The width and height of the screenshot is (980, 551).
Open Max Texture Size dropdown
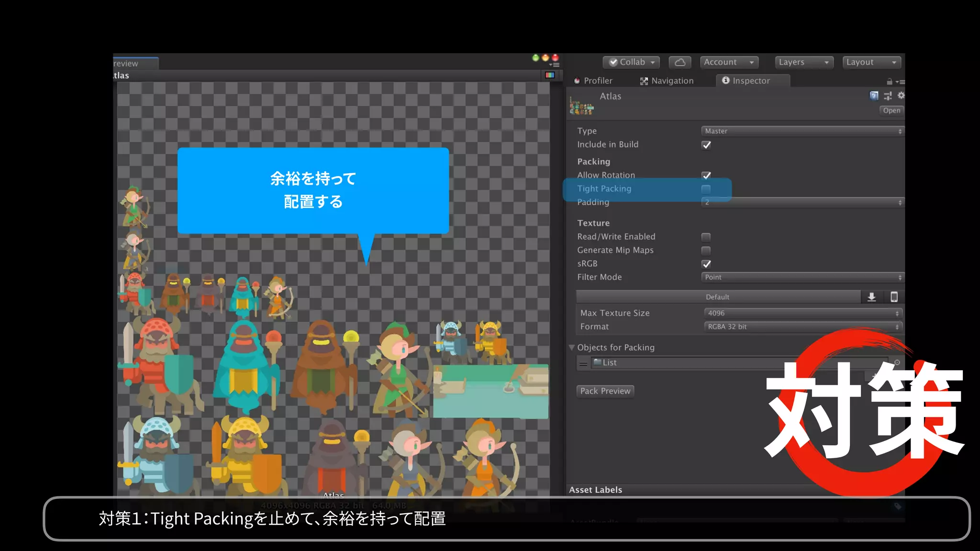[x=803, y=313]
